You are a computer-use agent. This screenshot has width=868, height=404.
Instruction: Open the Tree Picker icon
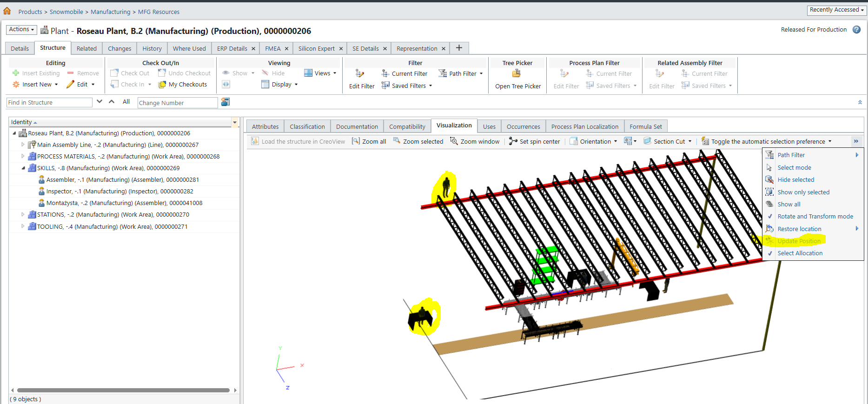click(x=517, y=73)
